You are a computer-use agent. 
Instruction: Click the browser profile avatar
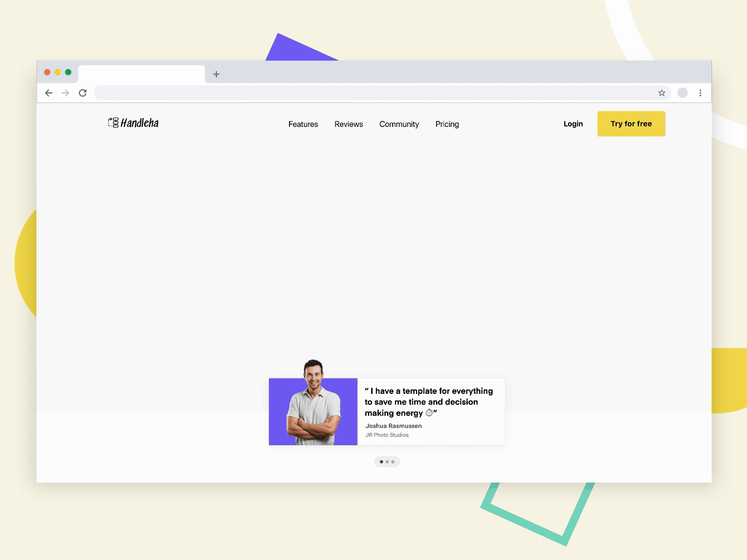point(682,93)
